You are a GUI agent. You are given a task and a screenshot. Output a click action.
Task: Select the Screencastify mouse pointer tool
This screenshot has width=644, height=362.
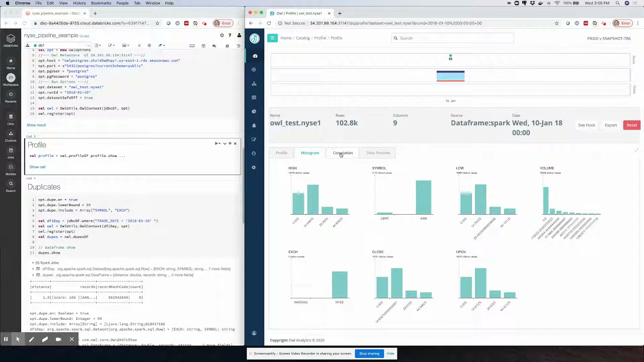click(x=18, y=339)
